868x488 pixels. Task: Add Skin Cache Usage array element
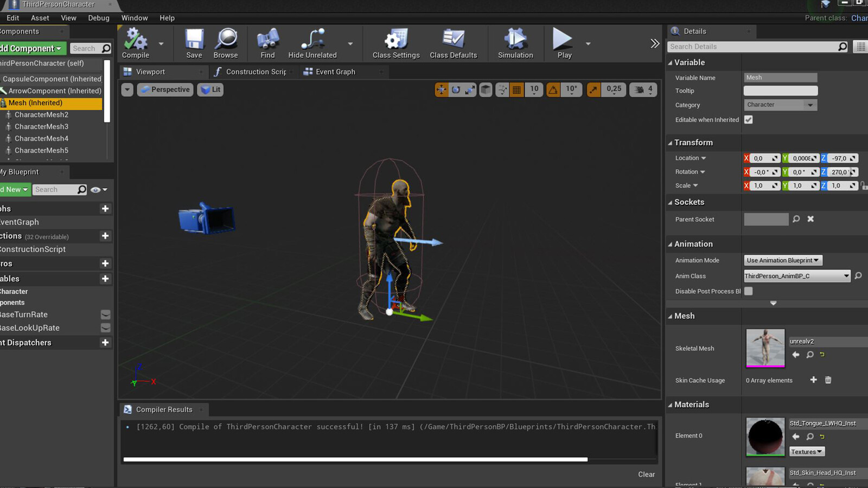(x=813, y=380)
